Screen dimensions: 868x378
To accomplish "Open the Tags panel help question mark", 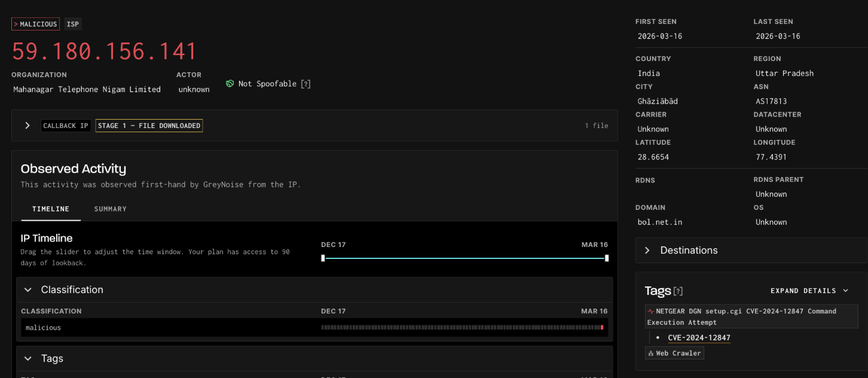I will click(678, 291).
